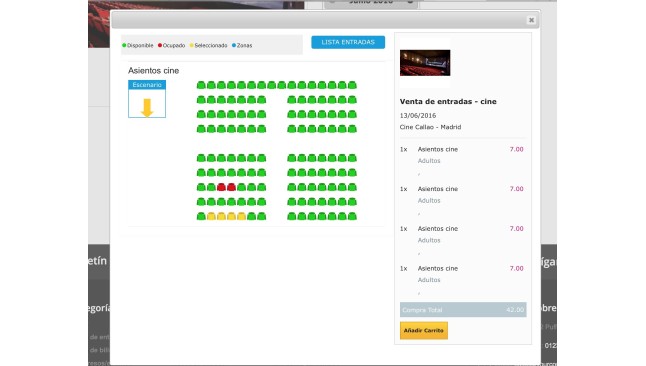Select the rightmost seat in the fifth row

[x=352, y=158]
